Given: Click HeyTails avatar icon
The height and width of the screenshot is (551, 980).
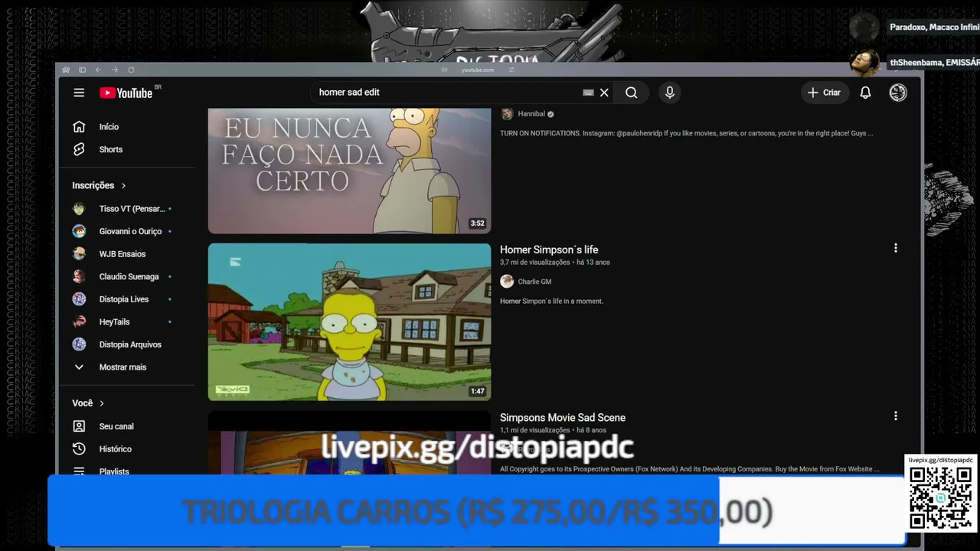Looking at the screenshot, I should (79, 322).
